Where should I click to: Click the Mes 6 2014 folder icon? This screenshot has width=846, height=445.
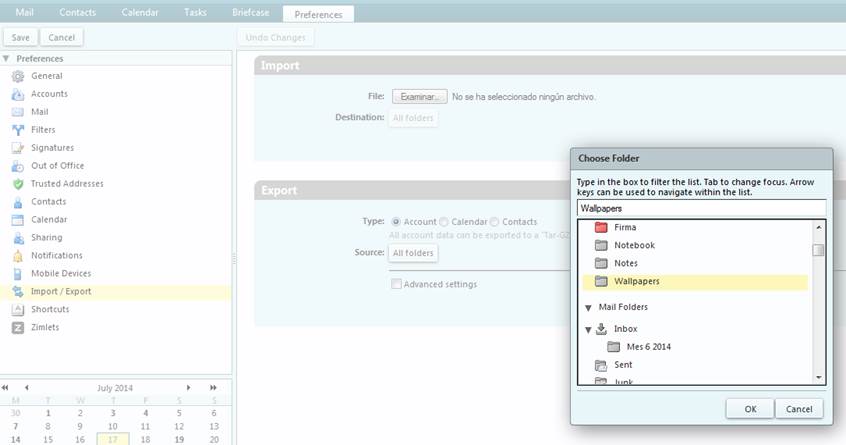(x=613, y=347)
